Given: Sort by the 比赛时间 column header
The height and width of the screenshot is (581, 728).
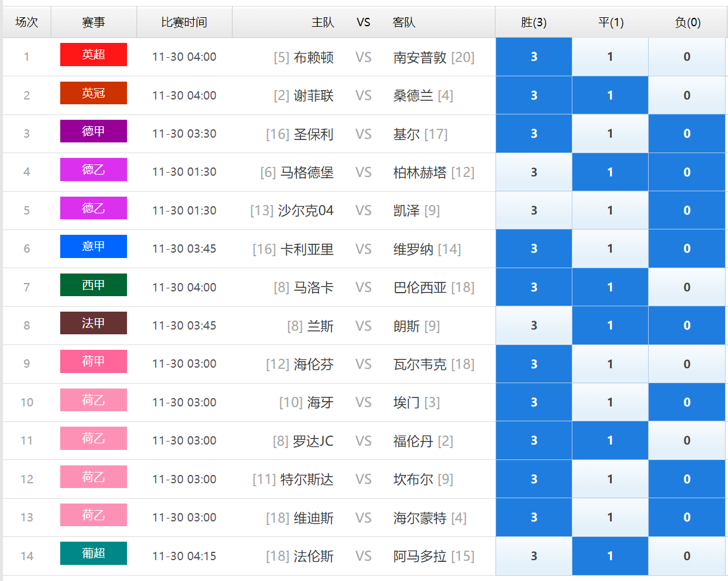Looking at the screenshot, I should pyautogui.click(x=184, y=22).
